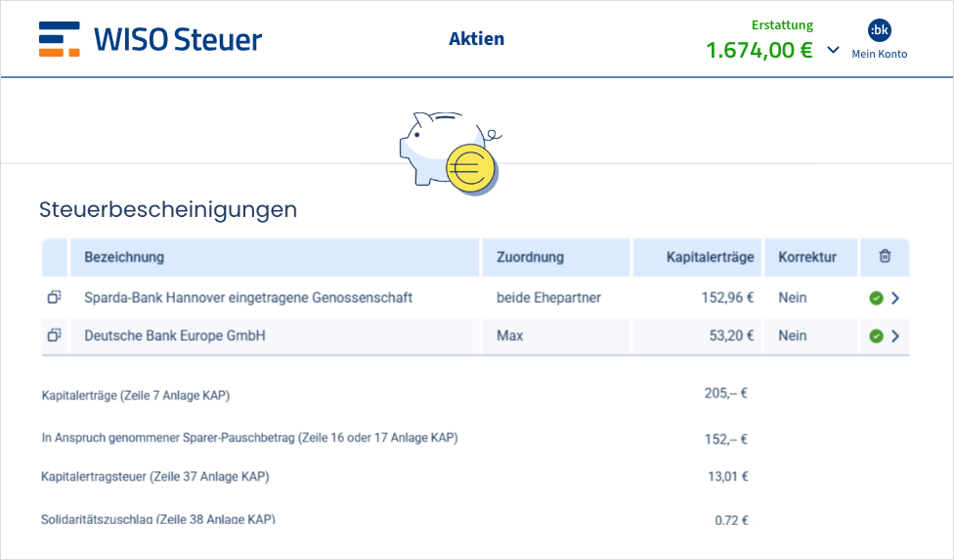Viewport: 954px width, 560px height.
Task: Click green checkmark on Deutsche Bank row
Action: (x=876, y=336)
